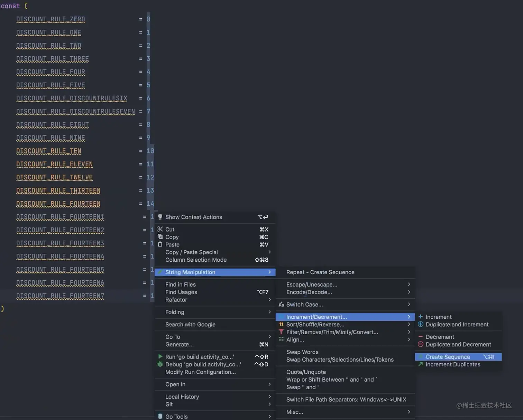This screenshot has height=420, width=523.
Task: Click the scissors Cut icon
Action: [160, 229]
